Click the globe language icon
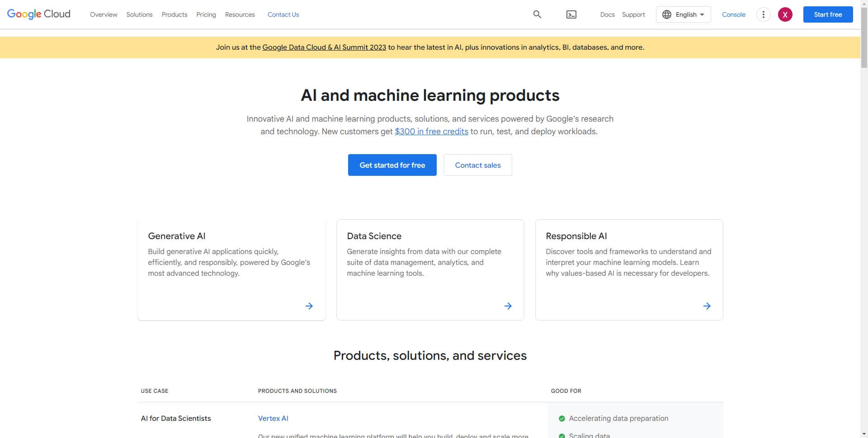The image size is (868, 438). tap(667, 14)
